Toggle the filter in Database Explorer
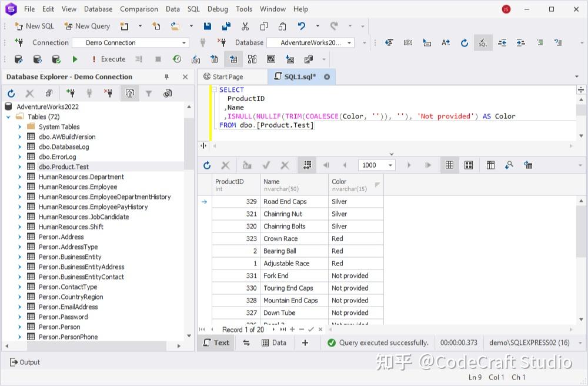This screenshot has width=588, height=386. [x=150, y=93]
